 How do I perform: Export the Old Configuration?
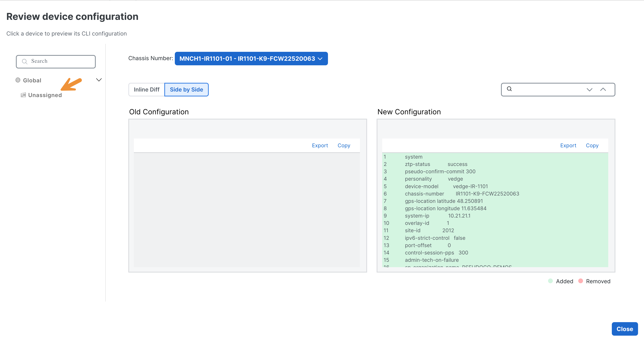[320, 145]
